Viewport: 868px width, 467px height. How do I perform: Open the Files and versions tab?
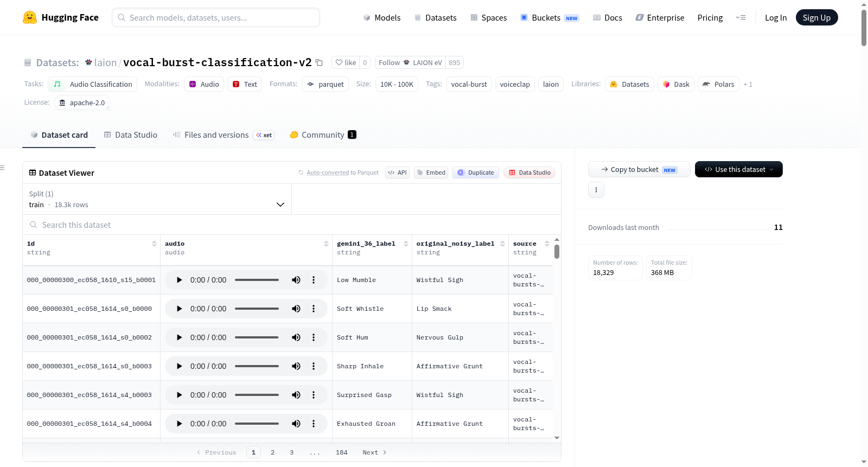click(x=224, y=135)
